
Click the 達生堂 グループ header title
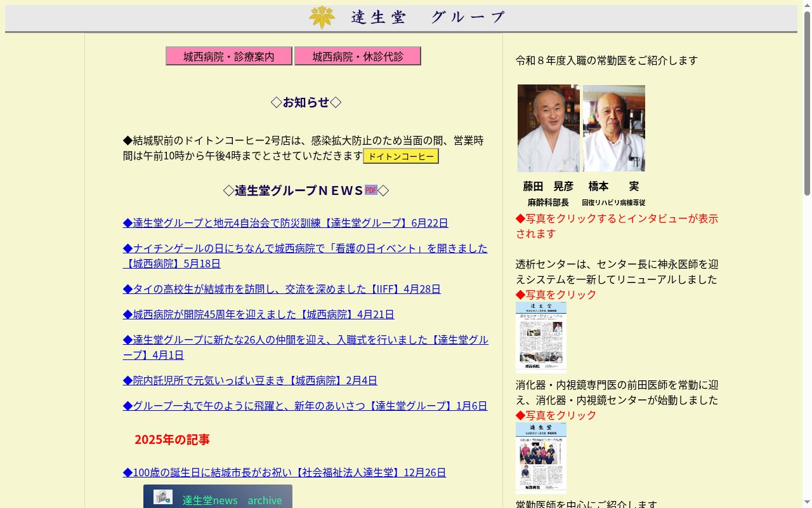[428, 17]
